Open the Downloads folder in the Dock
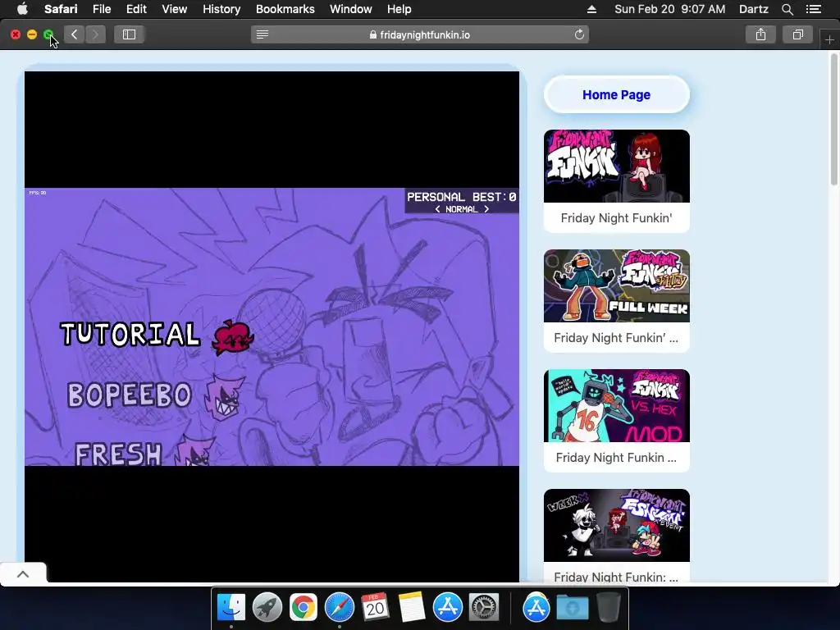The image size is (840, 630). click(572, 608)
